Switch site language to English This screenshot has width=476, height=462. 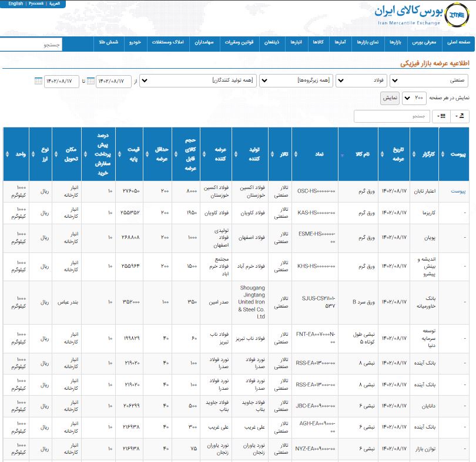(x=16, y=4)
